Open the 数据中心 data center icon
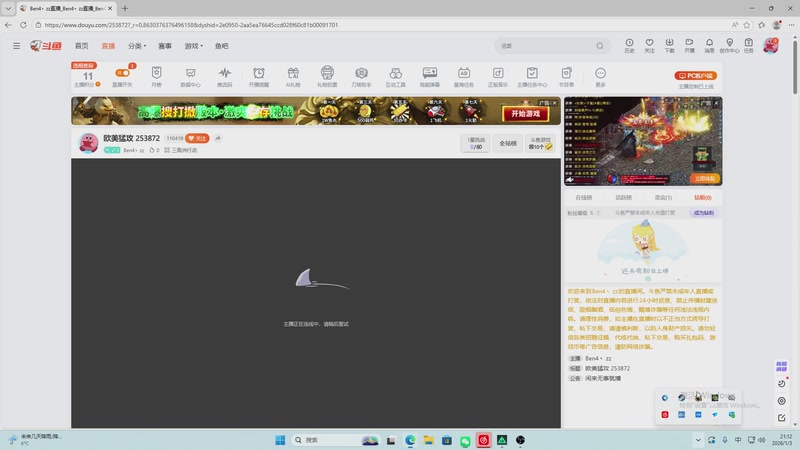 click(190, 76)
